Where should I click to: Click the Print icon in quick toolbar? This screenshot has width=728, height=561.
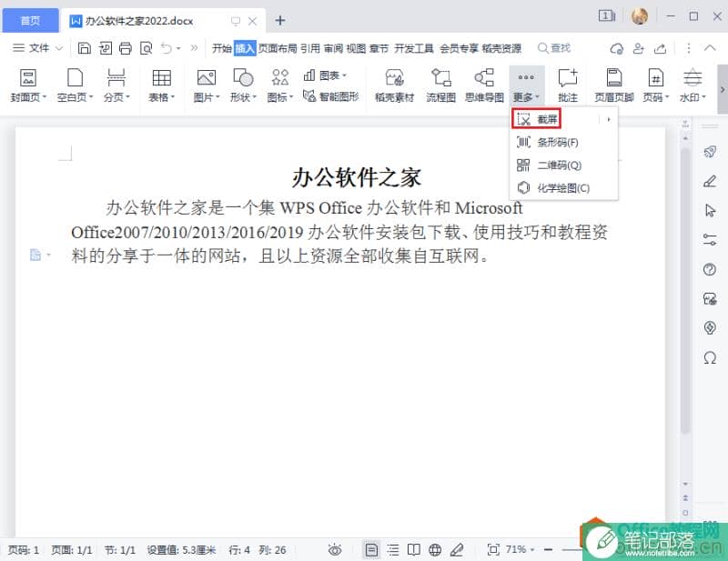pyautogui.click(x=126, y=48)
